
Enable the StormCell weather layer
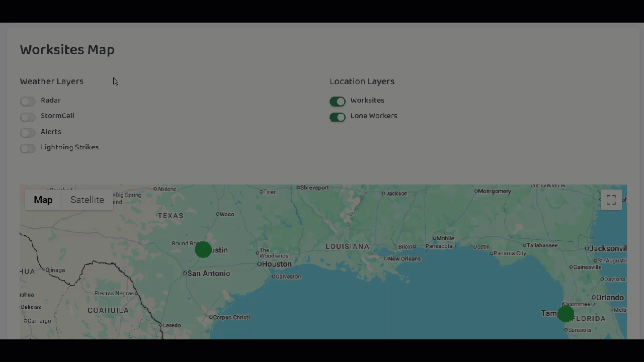28,117
